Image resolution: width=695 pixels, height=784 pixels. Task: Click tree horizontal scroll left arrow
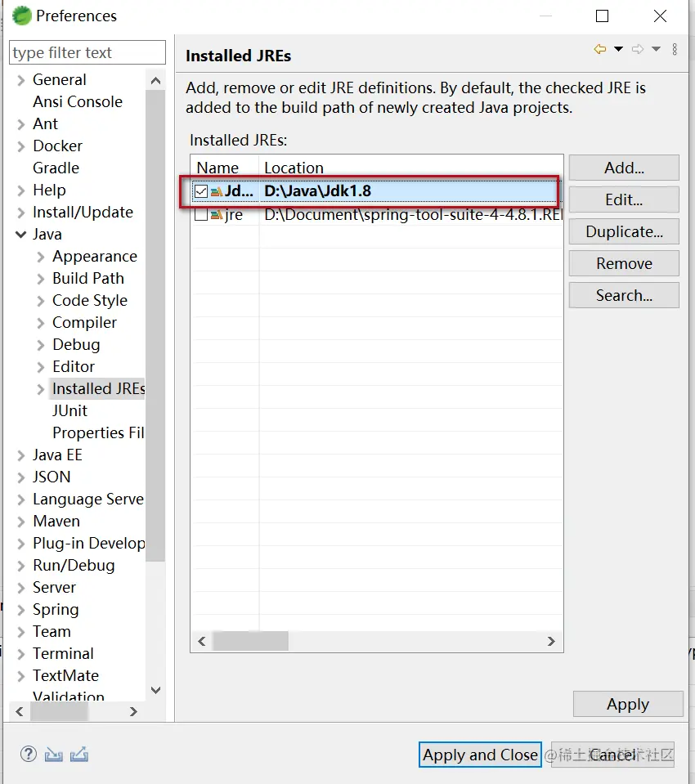pyautogui.click(x=20, y=711)
